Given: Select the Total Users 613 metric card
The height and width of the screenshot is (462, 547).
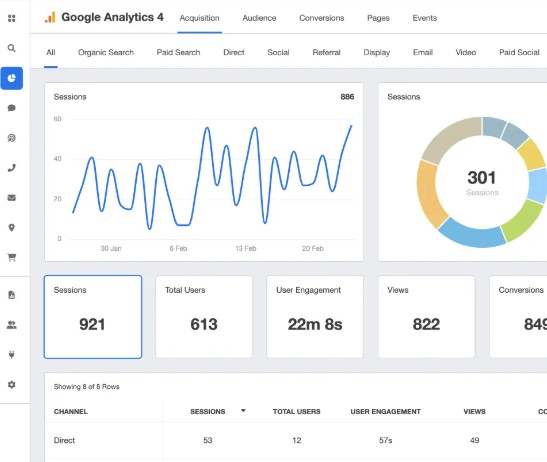Looking at the screenshot, I should pyautogui.click(x=204, y=317).
